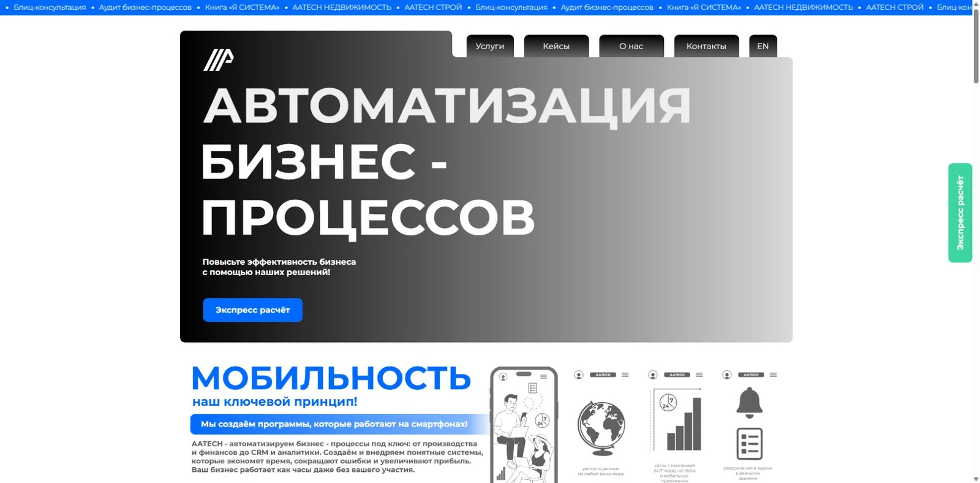Click the user avatar icon in the globe card

click(579, 375)
